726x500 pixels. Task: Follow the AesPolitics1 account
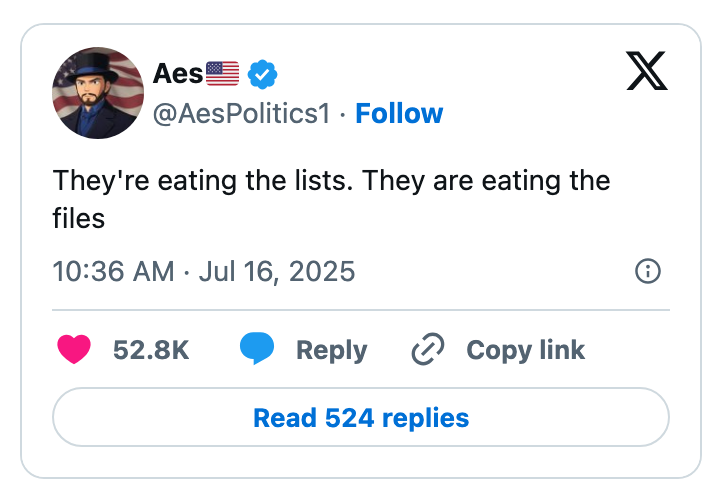point(399,114)
